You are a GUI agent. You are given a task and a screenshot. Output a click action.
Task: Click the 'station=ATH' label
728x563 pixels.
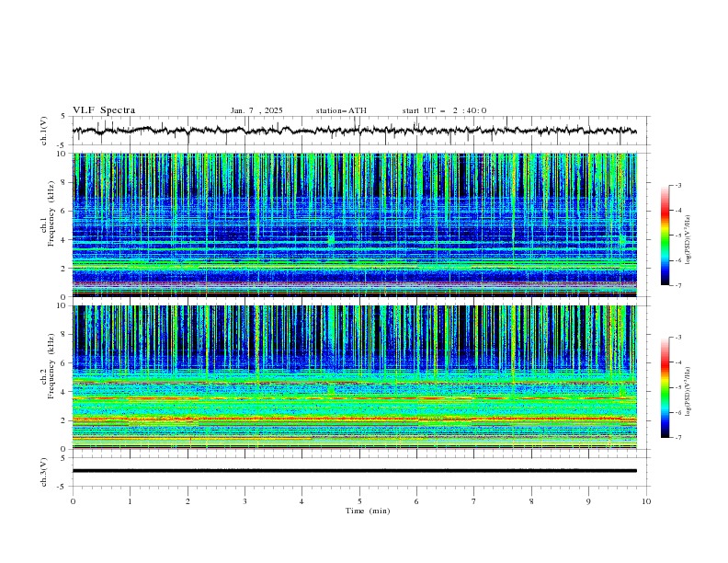341,110
